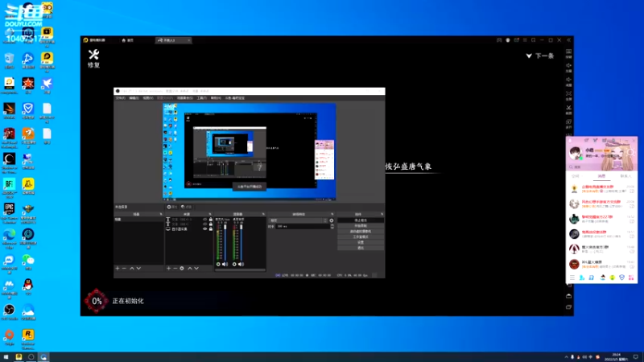Click stop streaming button in OBS controls
Screen dimensions: 644x362
point(361,220)
